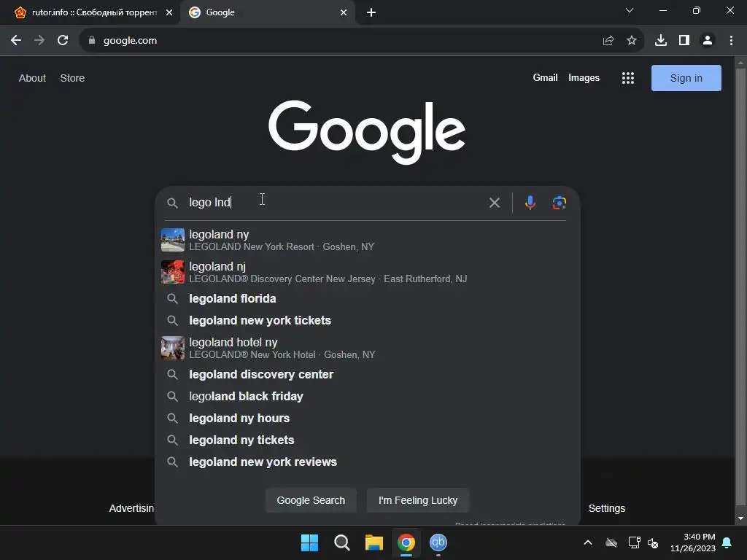The image size is (747, 560).
Task: View site info via the lock icon
Action: pos(92,41)
